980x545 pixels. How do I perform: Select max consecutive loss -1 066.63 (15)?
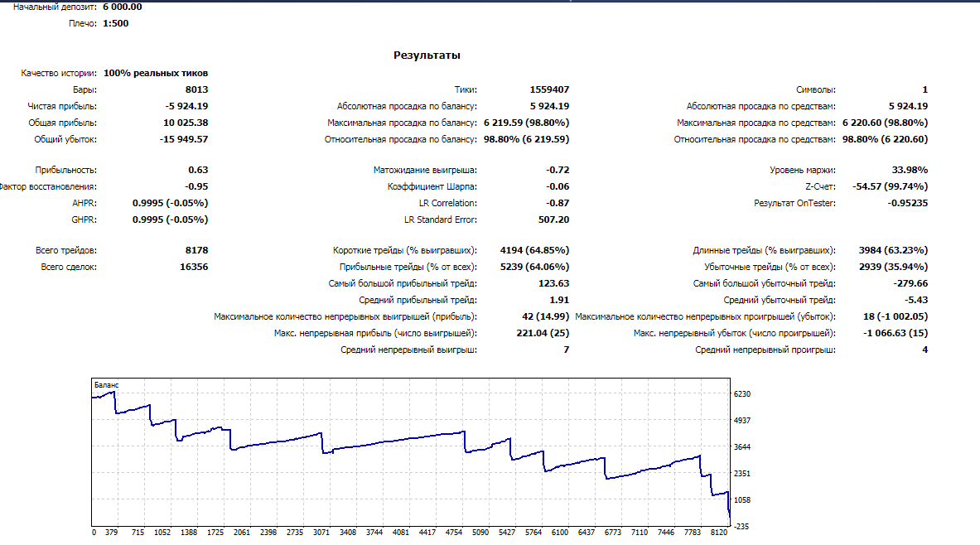pos(896,333)
